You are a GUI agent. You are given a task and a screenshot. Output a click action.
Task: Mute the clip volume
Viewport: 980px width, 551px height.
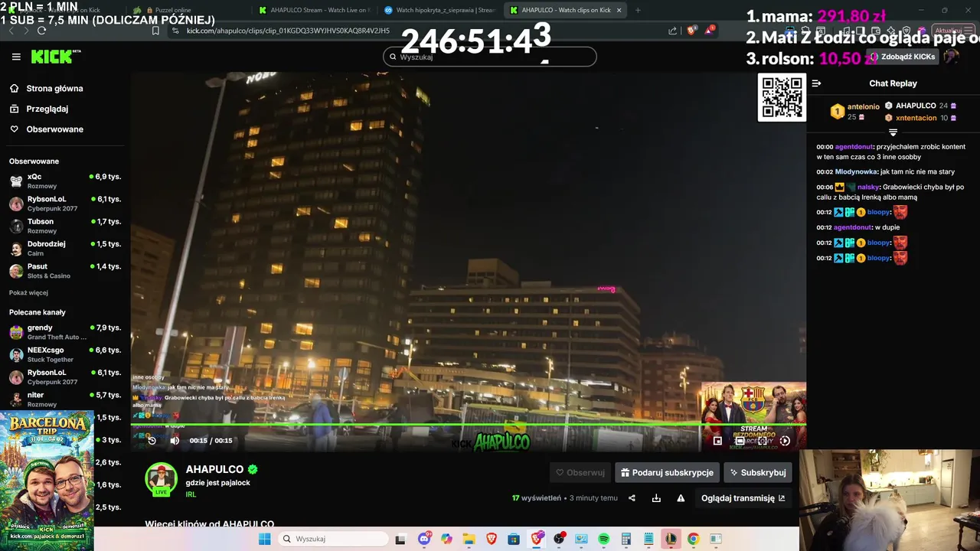[175, 440]
